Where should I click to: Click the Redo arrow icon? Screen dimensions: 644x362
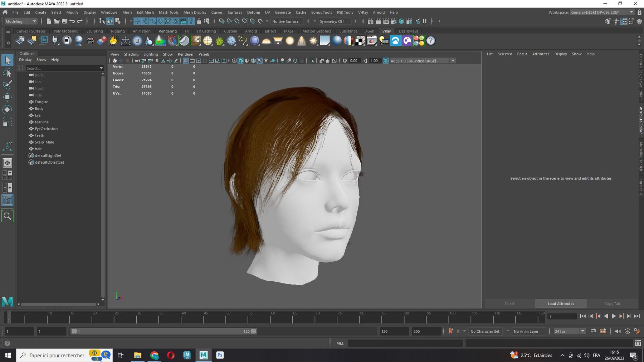[80, 21]
